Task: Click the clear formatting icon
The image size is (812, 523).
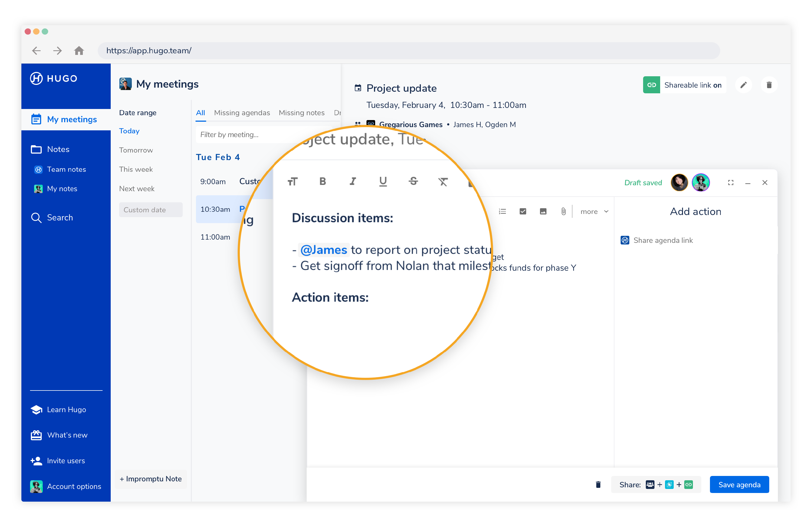Action: point(443,182)
